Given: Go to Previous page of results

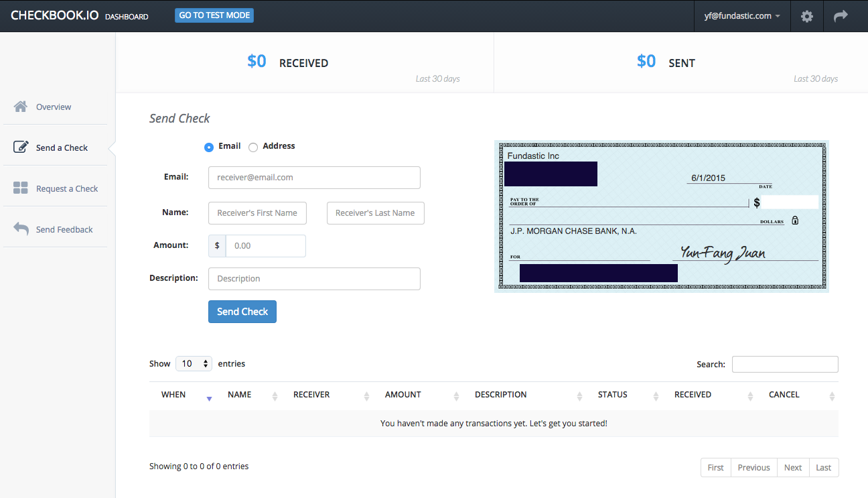Looking at the screenshot, I should [x=753, y=467].
